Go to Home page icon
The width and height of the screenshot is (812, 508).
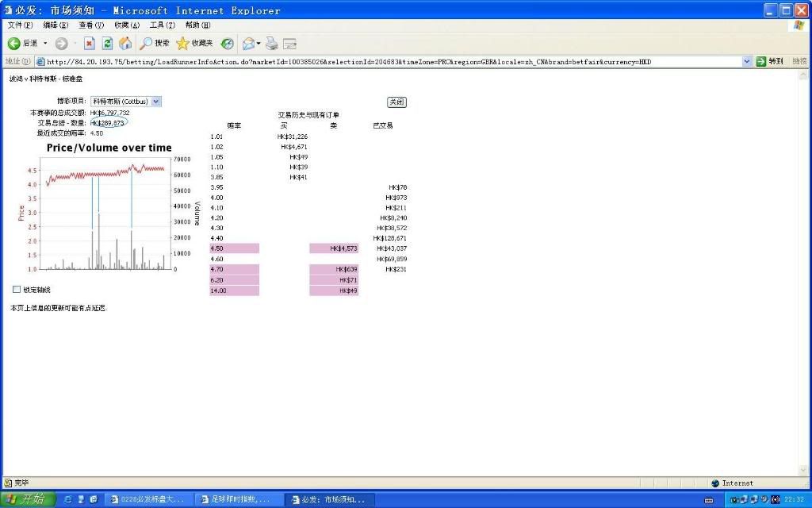(125, 44)
